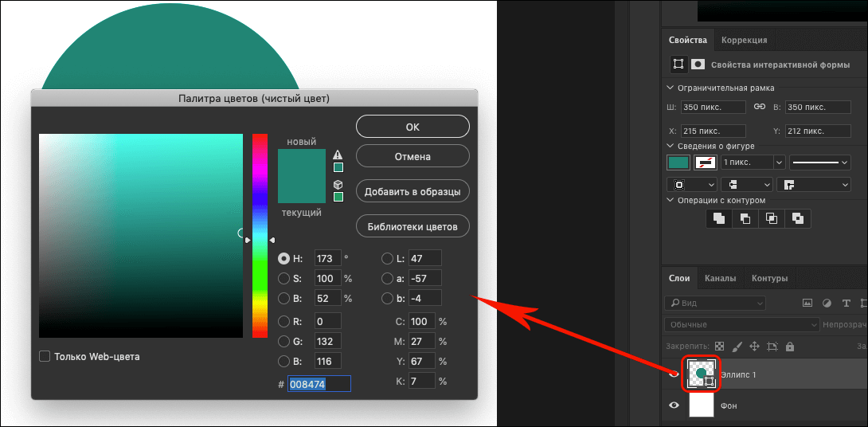Click the search magnifier in layer filter
The height and width of the screenshot is (427, 868).
pos(674,303)
